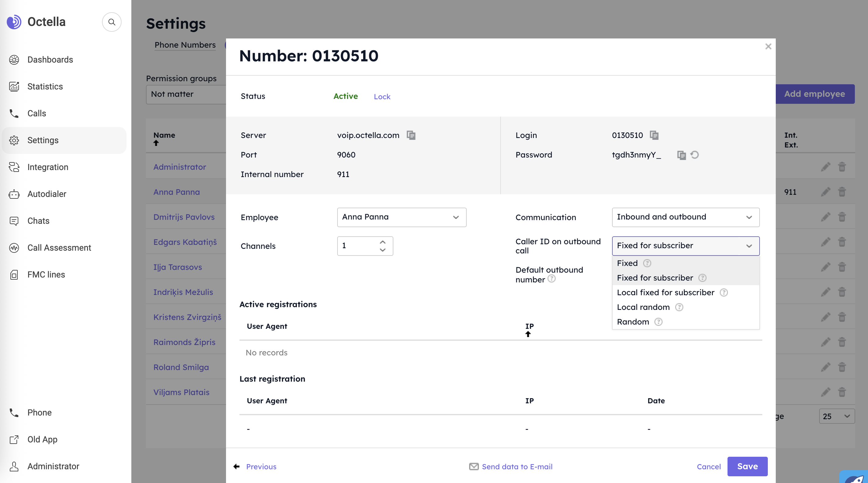This screenshot has width=868, height=483.
Task: Decrease Channels value with down arrow
Action: (x=382, y=250)
